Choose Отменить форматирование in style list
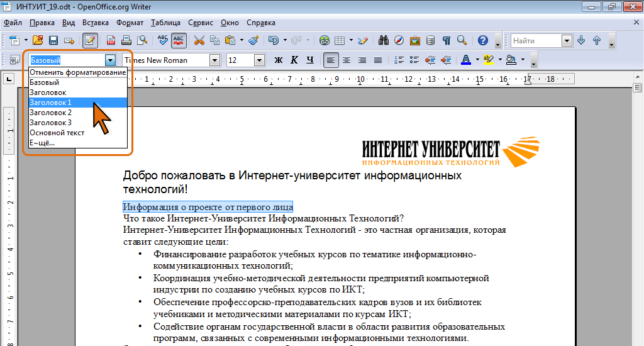 point(78,72)
